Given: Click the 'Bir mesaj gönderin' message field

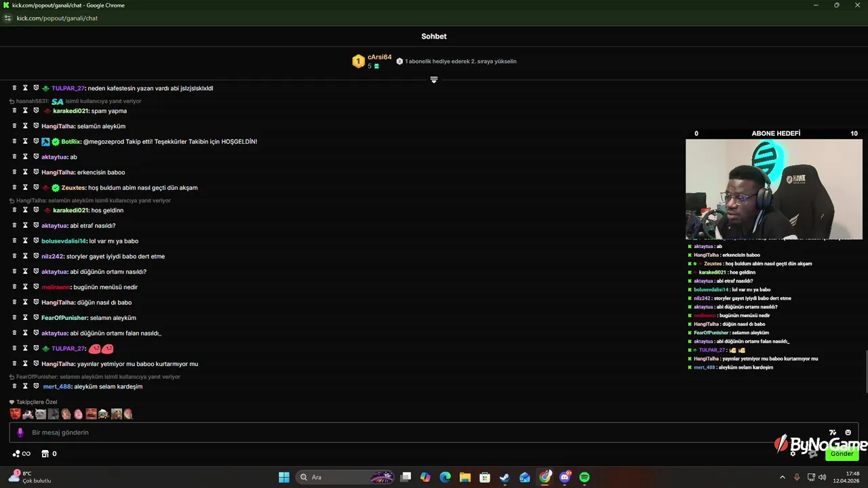Looking at the screenshot, I should pyautogui.click(x=434, y=432).
